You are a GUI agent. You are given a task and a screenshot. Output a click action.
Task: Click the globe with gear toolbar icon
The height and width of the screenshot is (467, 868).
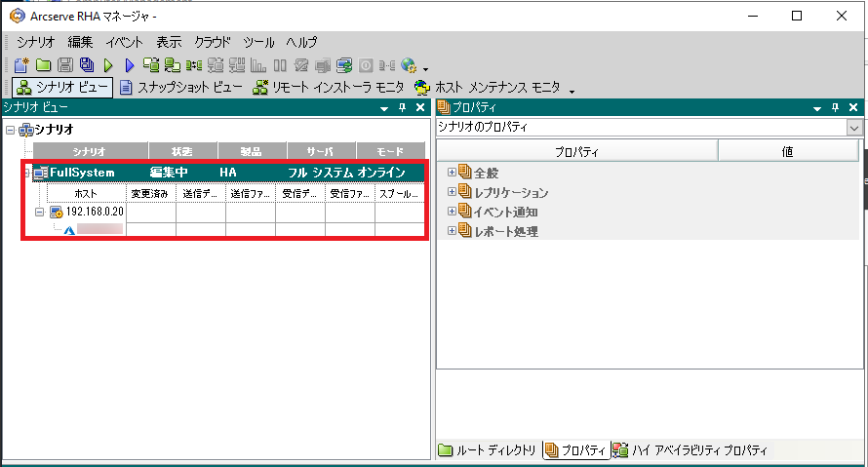[409, 65]
